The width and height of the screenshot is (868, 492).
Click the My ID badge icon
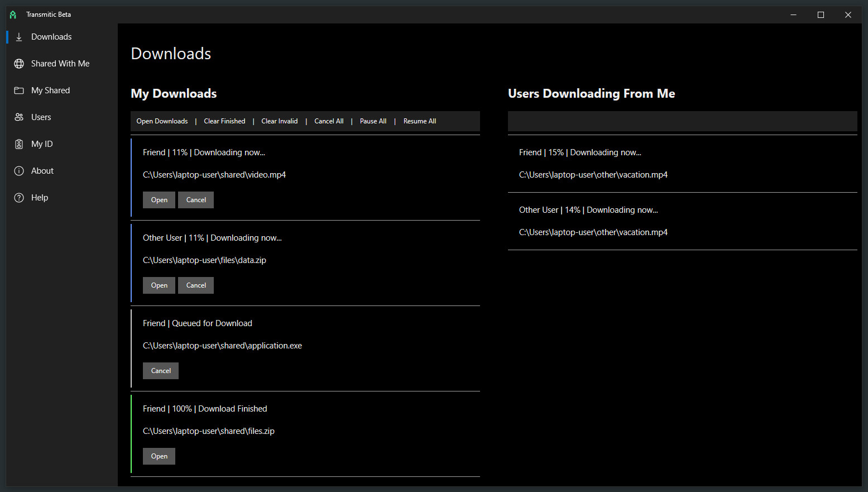click(x=19, y=144)
